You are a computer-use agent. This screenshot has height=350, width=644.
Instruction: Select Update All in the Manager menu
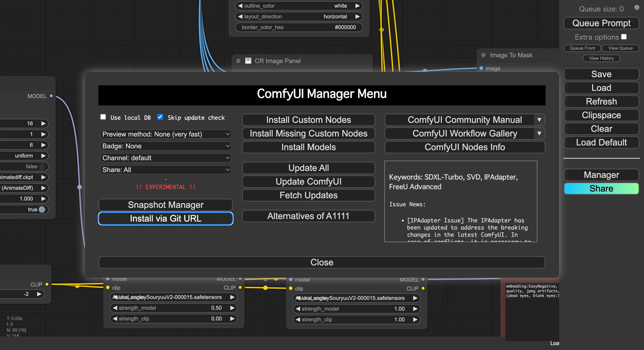[x=309, y=168]
